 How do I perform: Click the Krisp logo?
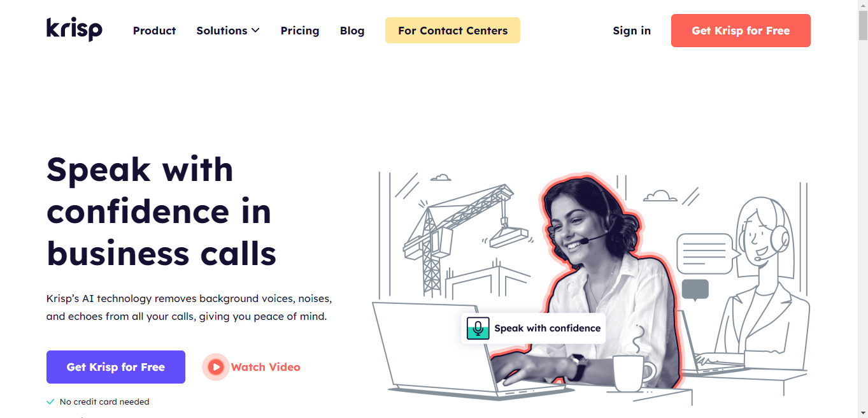click(x=75, y=29)
